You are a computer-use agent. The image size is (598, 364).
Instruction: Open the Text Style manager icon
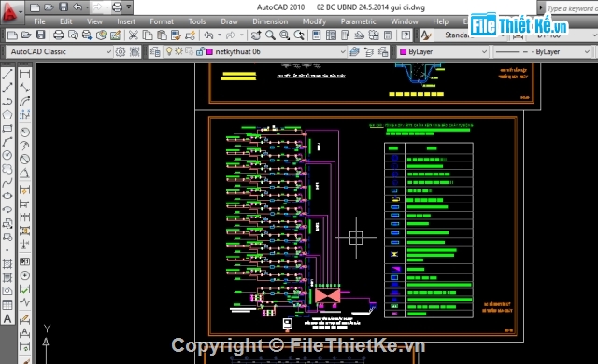tap(426, 35)
